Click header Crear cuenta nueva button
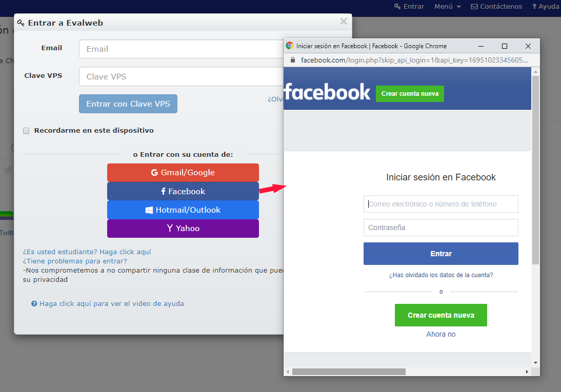The image size is (561, 392). click(410, 94)
